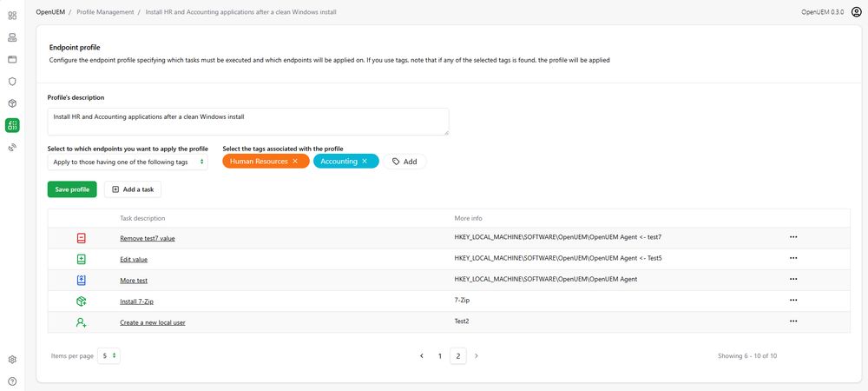
Task: Open settings gear icon in sidebar
Action: pyautogui.click(x=12, y=359)
